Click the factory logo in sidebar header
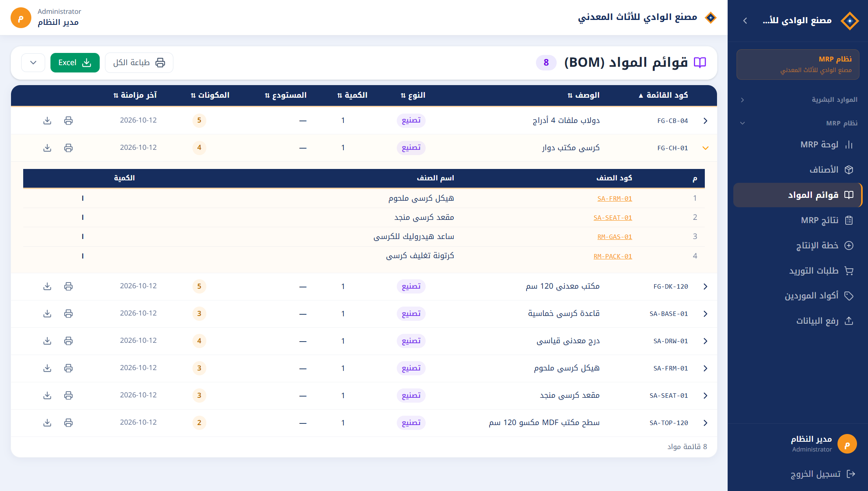Viewport: 868px width, 491px height. pyautogui.click(x=850, y=21)
